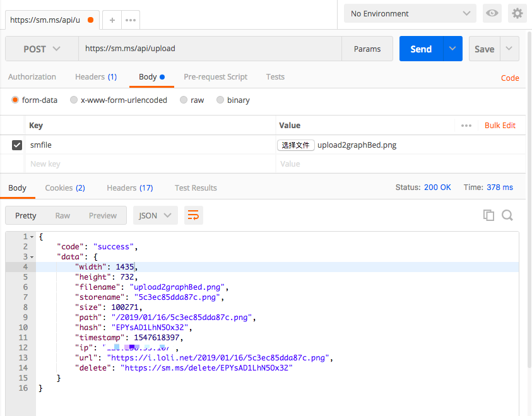Copy the response body to clipboard
This screenshot has height=416, width=532.
tap(488, 215)
